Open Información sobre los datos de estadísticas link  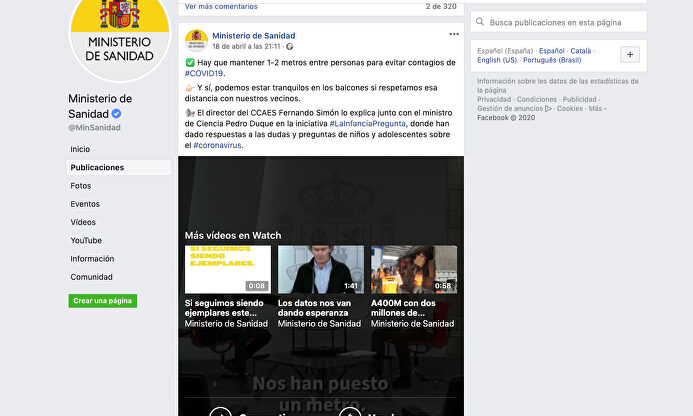coord(558,86)
